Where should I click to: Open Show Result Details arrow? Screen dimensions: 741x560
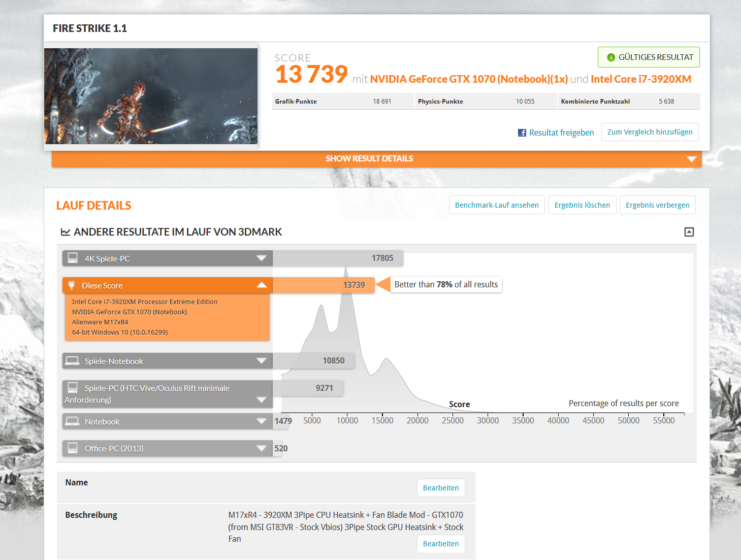pyautogui.click(x=691, y=159)
